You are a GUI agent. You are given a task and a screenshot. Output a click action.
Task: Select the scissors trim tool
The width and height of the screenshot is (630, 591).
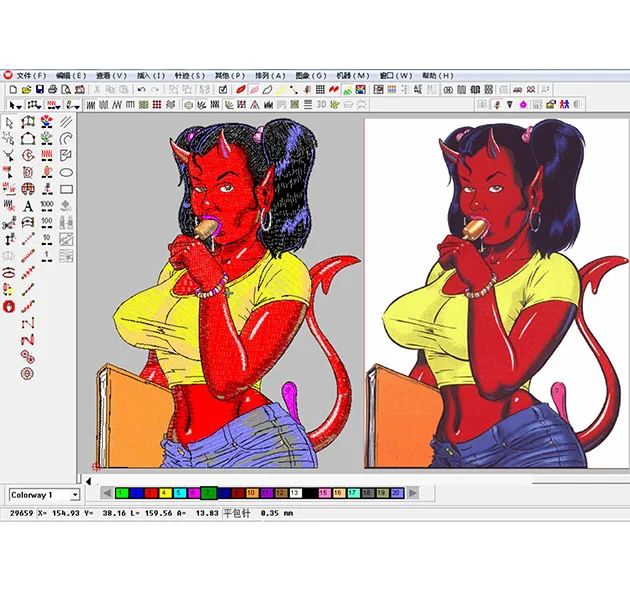click(x=9, y=223)
